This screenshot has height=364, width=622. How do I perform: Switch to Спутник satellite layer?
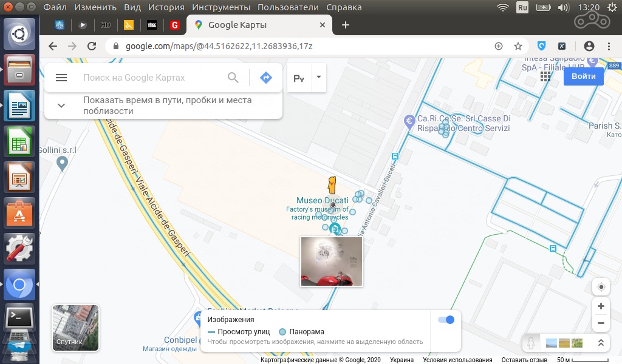pos(75,328)
